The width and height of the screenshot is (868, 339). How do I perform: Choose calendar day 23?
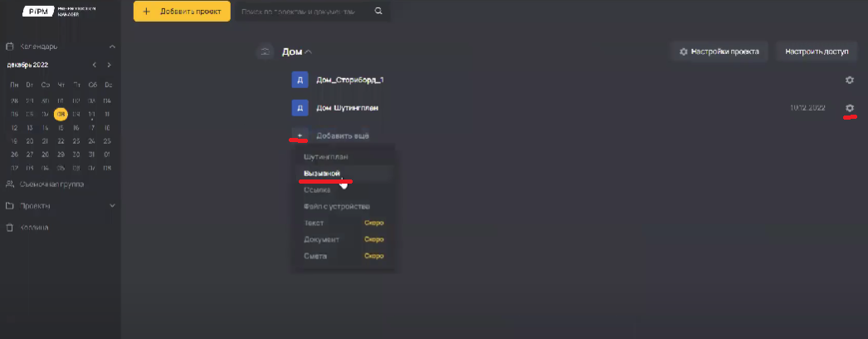click(x=76, y=140)
